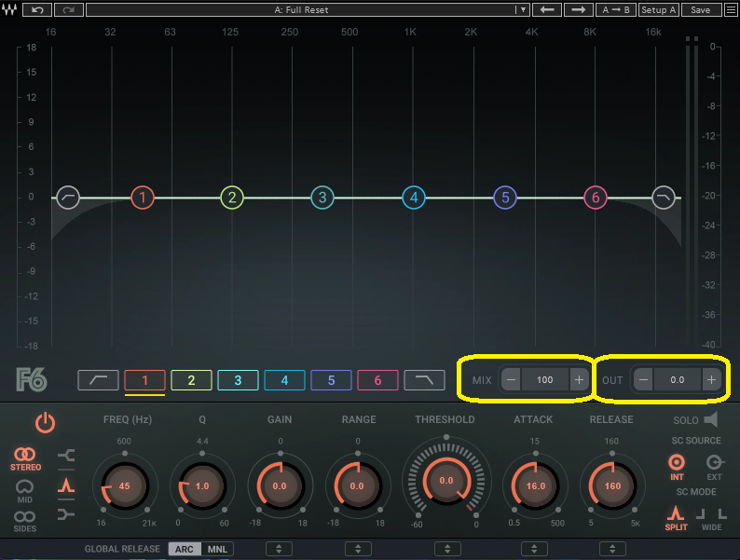Expand the selector below the Threshold knob

(446, 549)
